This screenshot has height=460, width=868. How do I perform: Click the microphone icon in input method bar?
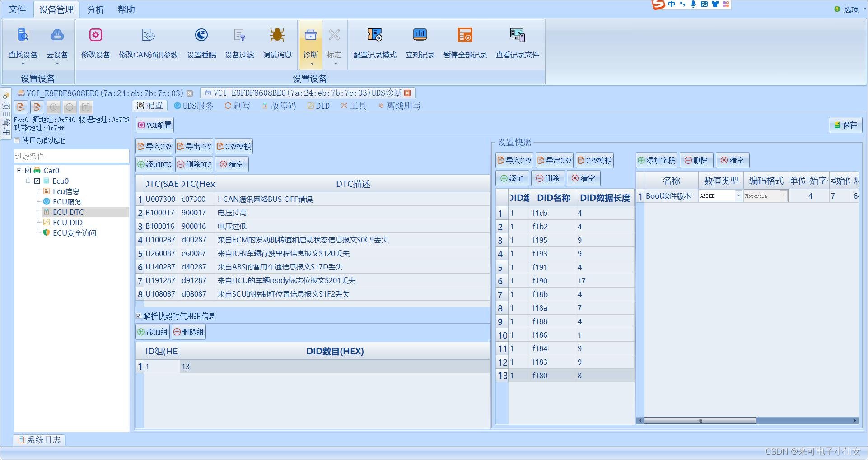point(693,4)
